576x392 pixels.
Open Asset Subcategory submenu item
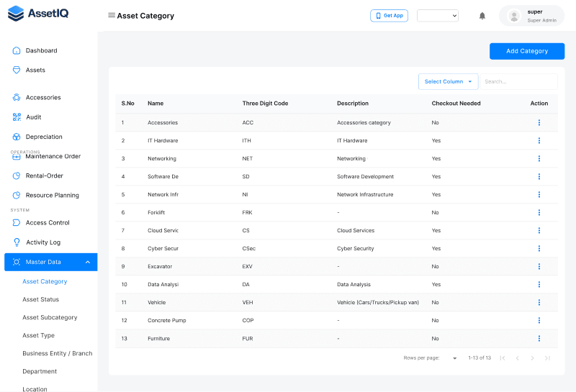pos(50,317)
